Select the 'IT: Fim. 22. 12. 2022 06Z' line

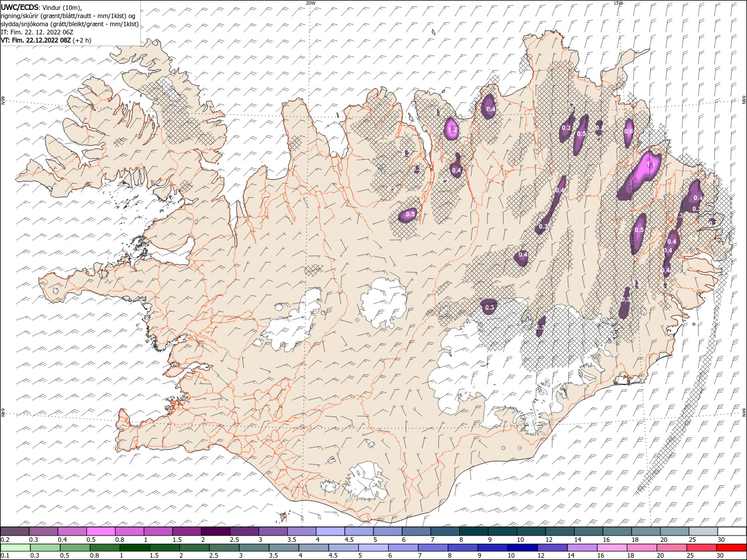point(37,32)
